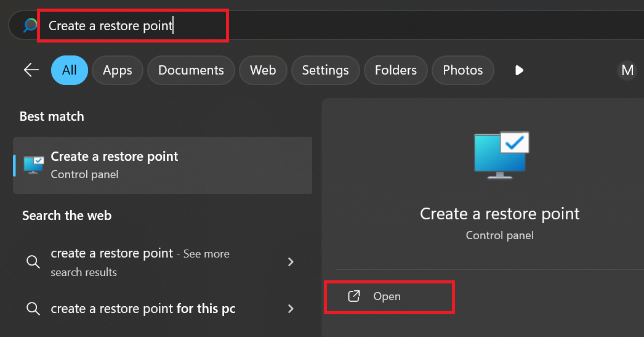The image size is (644, 337).
Task: Expand the 'for this pc' result chevron
Action: click(291, 308)
